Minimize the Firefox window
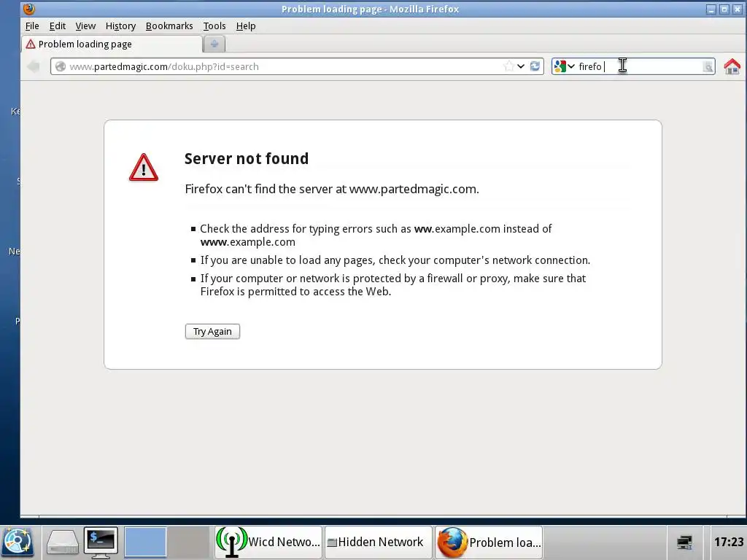The width and height of the screenshot is (747, 560). [711, 9]
